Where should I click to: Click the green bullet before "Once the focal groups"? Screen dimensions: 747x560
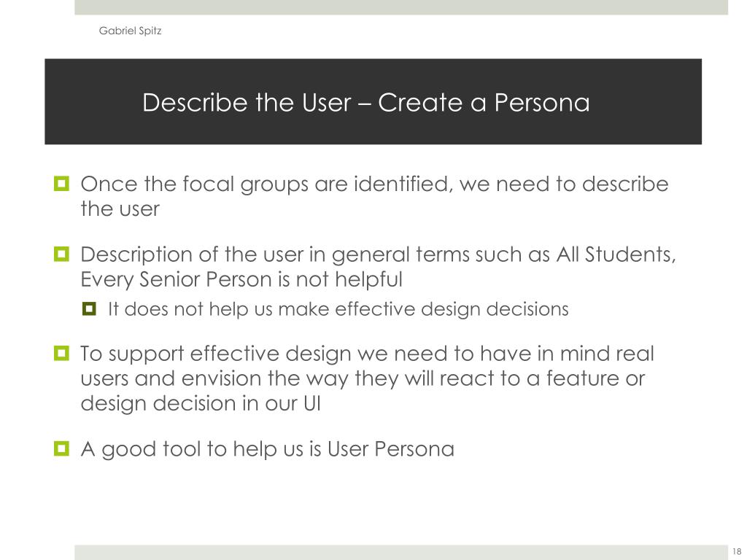coord(61,183)
